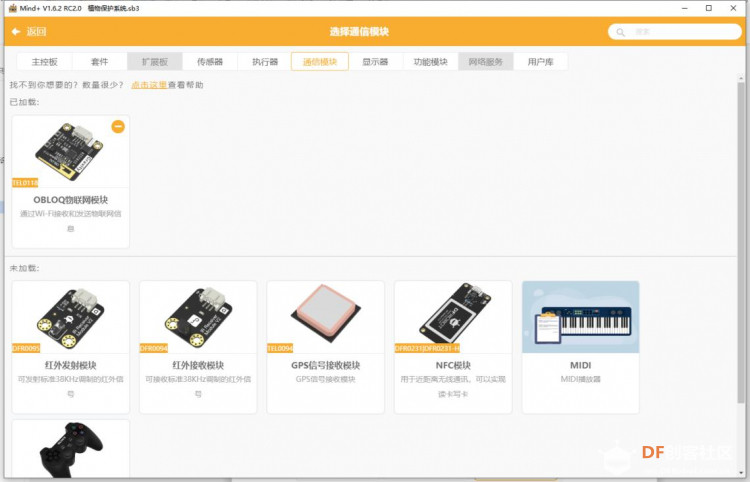Switch to the 主控板 tab
Screen dimensions: 750x482
(44, 62)
